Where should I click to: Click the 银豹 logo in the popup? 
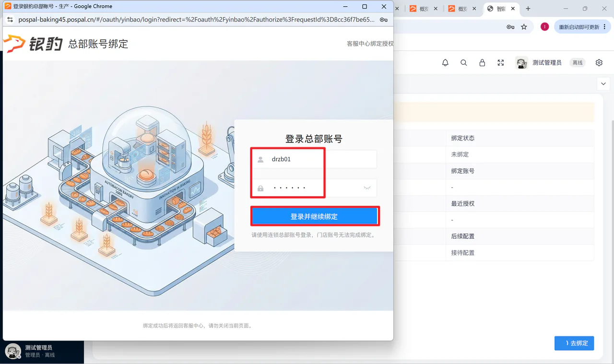[x=33, y=44]
